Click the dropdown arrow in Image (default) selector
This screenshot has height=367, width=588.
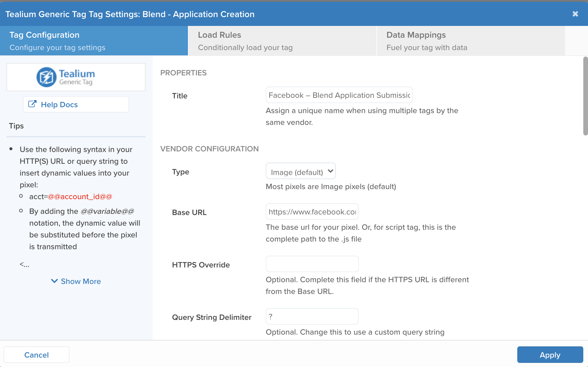[331, 171]
